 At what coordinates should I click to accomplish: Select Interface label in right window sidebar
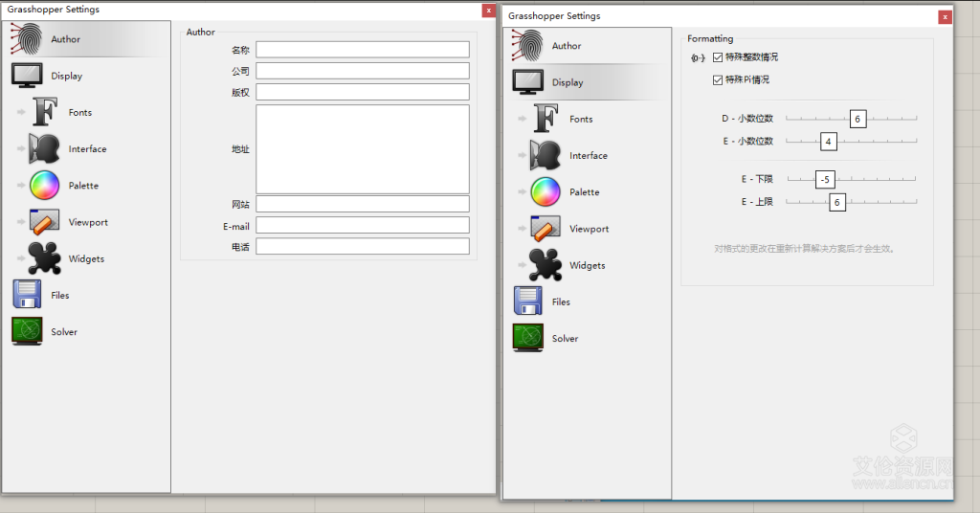pyautogui.click(x=589, y=156)
